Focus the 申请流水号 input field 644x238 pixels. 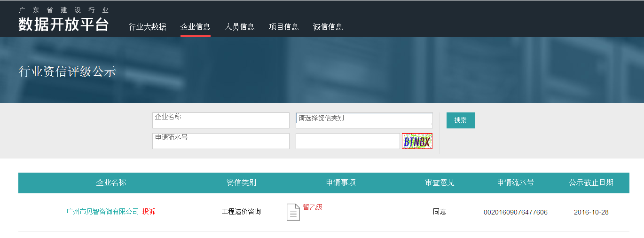point(220,141)
